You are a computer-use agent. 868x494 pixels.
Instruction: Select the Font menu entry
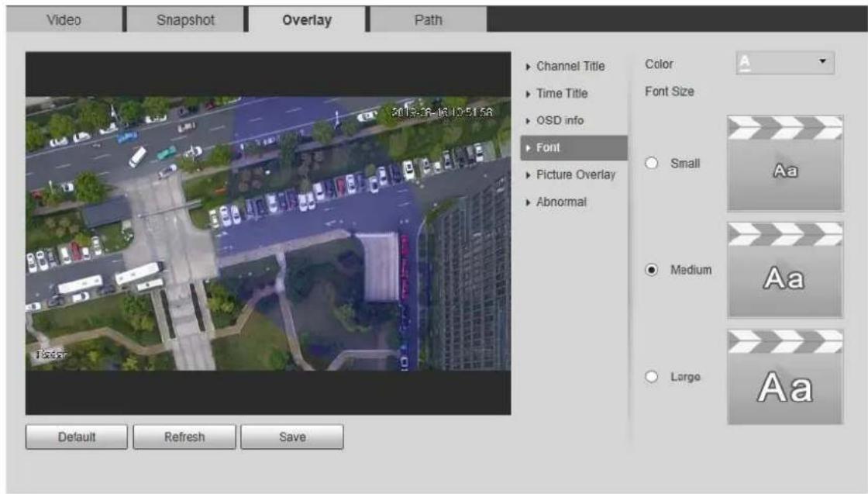pos(574,148)
